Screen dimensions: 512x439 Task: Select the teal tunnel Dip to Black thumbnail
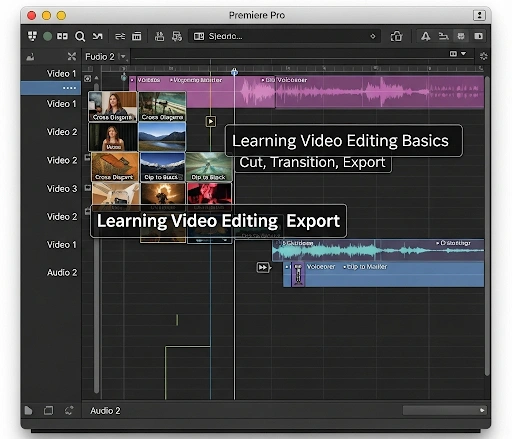tap(209, 167)
